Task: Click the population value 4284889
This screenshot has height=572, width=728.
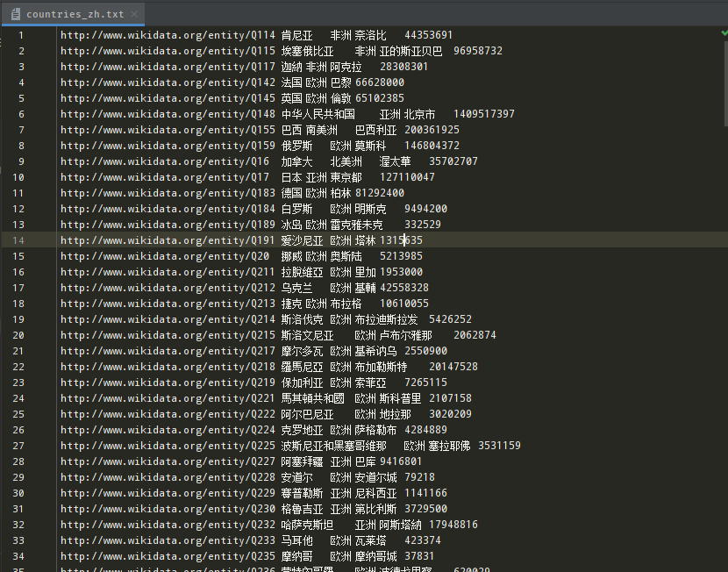Action: click(425, 430)
